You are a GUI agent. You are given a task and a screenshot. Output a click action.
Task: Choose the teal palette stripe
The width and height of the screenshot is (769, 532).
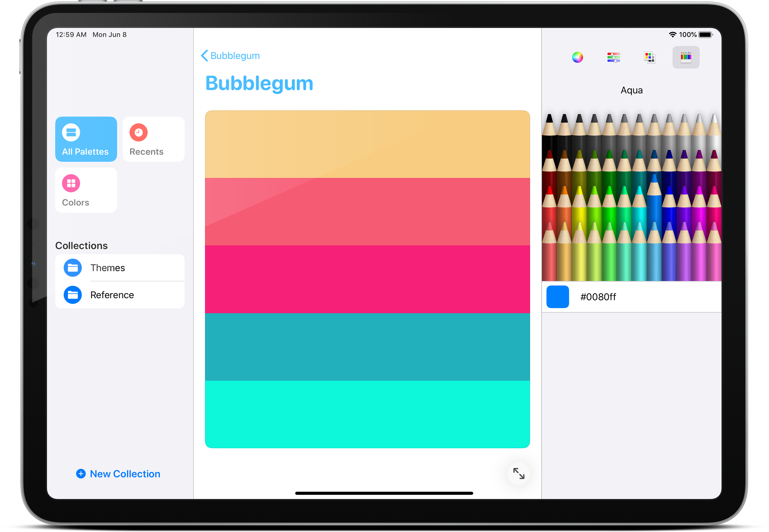(x=367, y=347)
